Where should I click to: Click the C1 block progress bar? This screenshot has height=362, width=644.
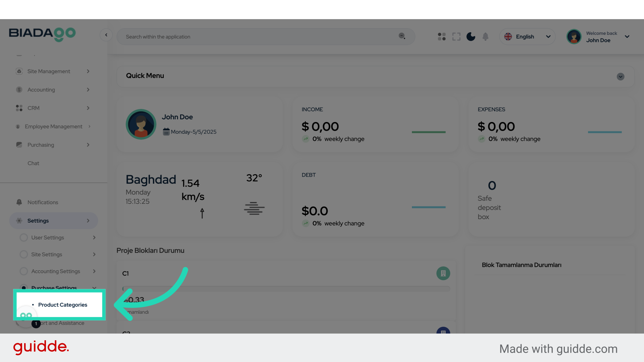pos(286,289)
